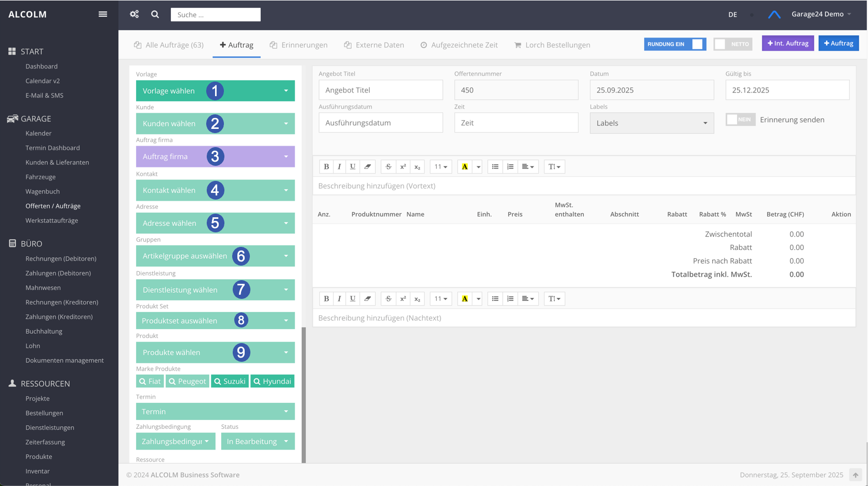The image size is (868, 486).
Task: Click the hamburger menu icon beside ALCOLM
Action: (x=103, y=14)
